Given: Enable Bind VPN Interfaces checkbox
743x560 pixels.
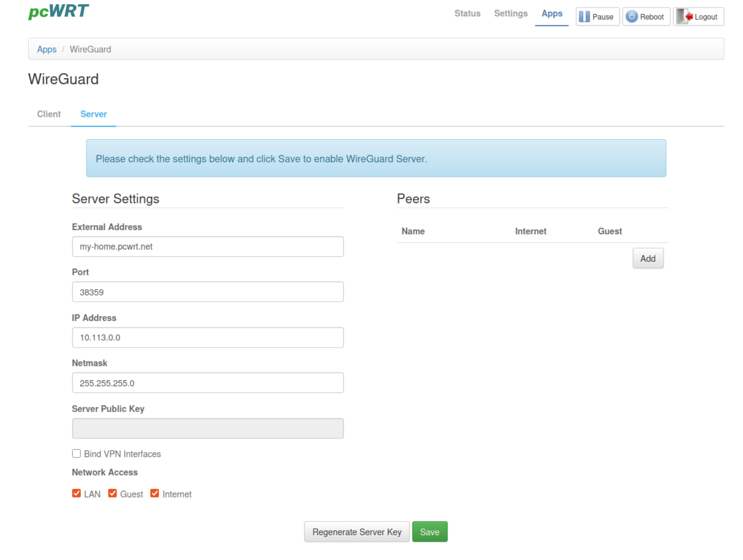Looking at the screenshot, I should coord(77,454).
